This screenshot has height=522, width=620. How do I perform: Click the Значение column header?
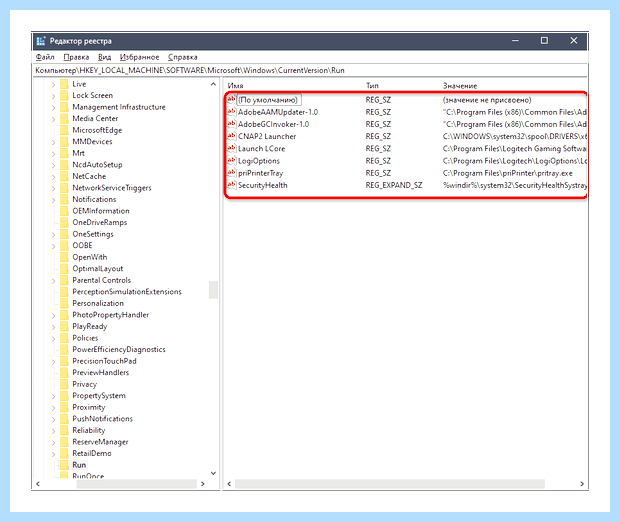coord(460,85)
